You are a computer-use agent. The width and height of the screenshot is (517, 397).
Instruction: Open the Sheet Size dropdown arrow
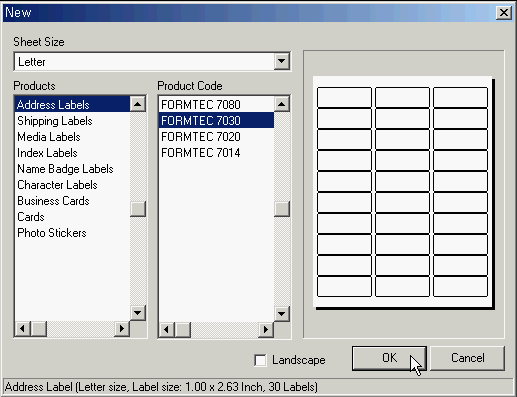(282, 61)
